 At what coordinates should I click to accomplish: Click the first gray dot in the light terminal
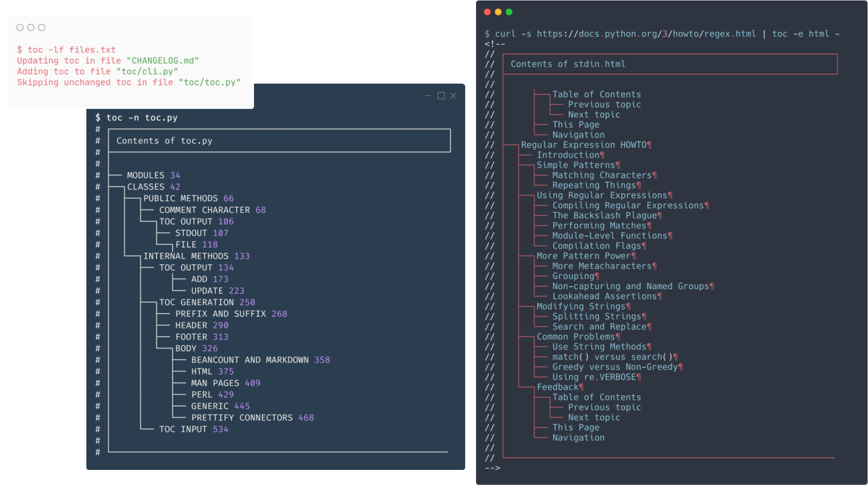(20, 28)
